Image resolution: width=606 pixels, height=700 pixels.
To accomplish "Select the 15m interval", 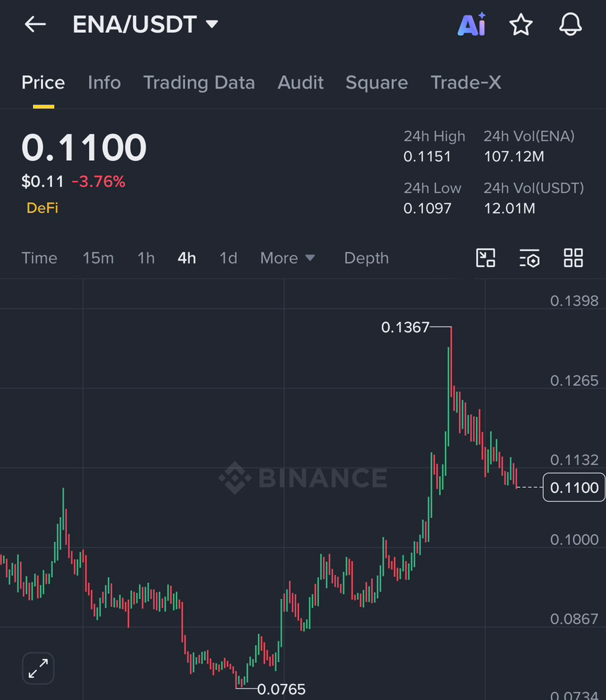I will [x=98, y=258].
